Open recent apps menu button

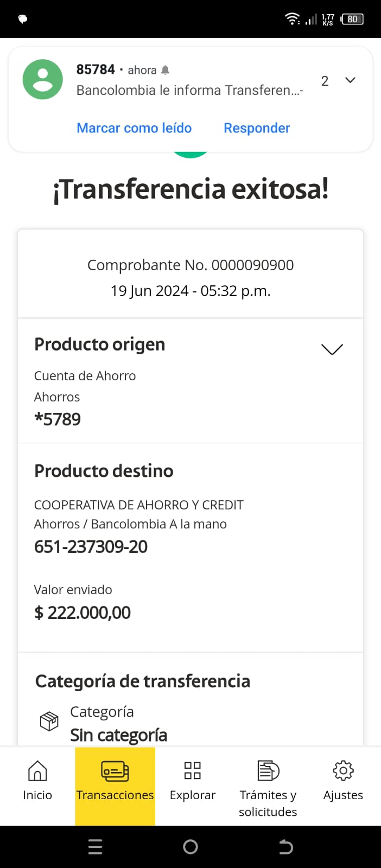pos(95,847)
